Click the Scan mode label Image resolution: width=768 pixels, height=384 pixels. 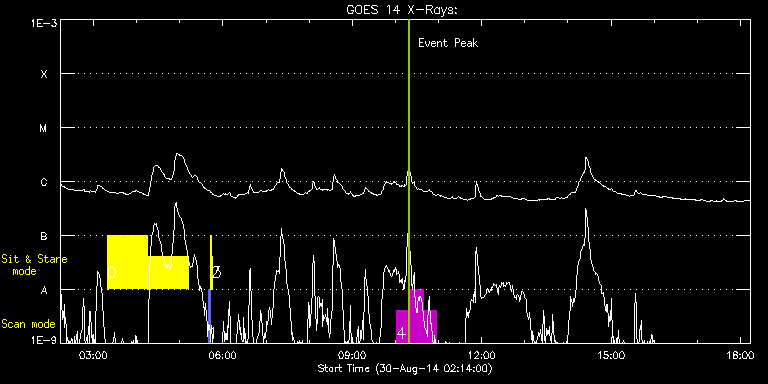point(28,324)
